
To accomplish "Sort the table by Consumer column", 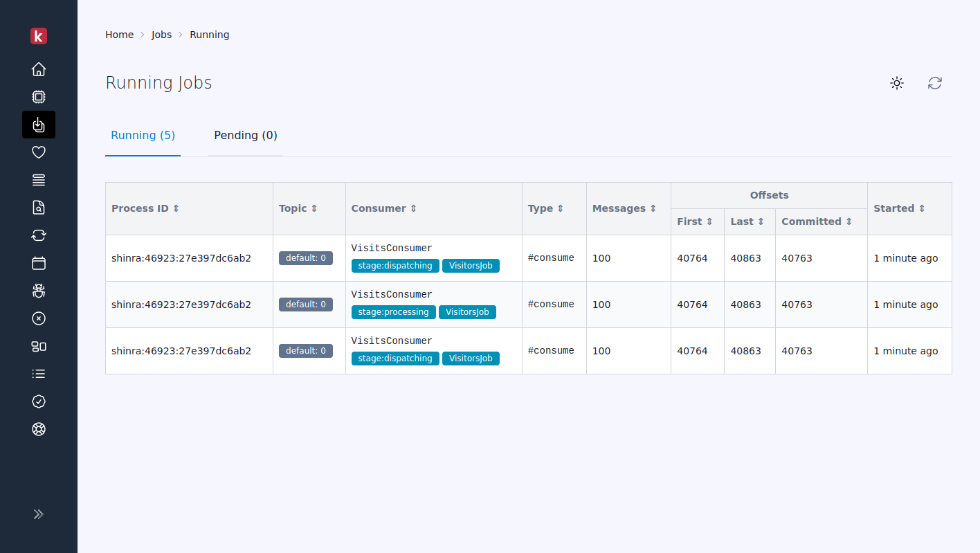I will 384,208.
